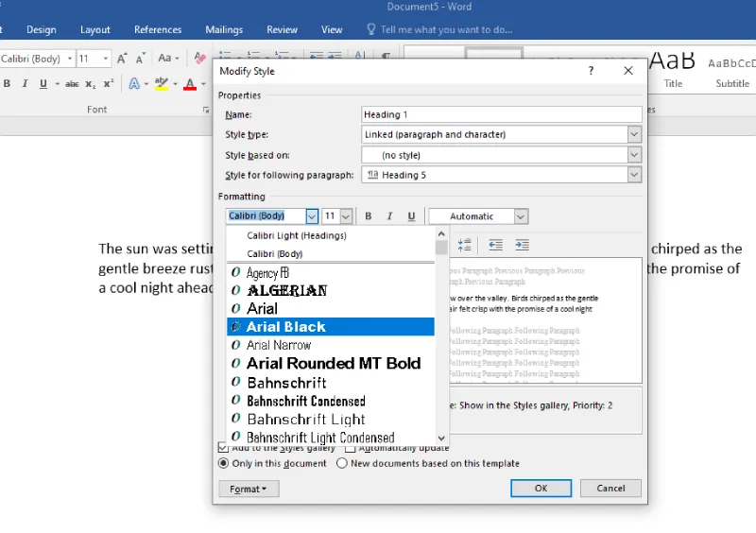
Task: Open ribbon font name dropdown arrow
Action: click(x=70, y=59)
